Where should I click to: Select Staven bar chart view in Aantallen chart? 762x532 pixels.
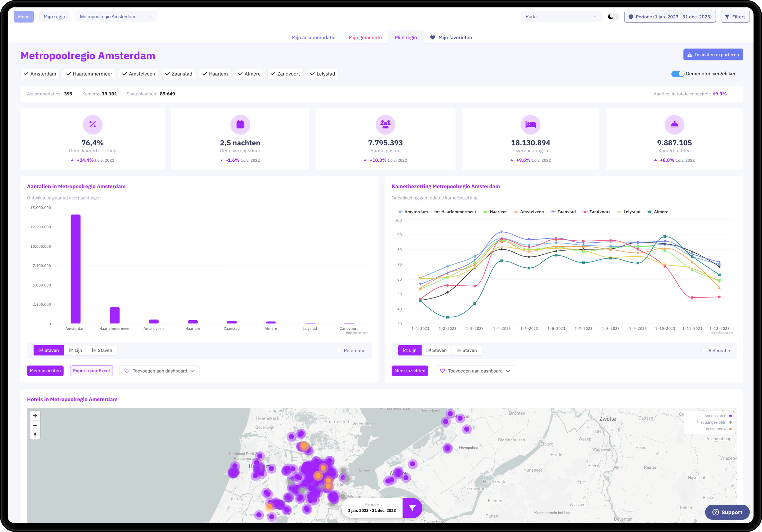[49, 350]
